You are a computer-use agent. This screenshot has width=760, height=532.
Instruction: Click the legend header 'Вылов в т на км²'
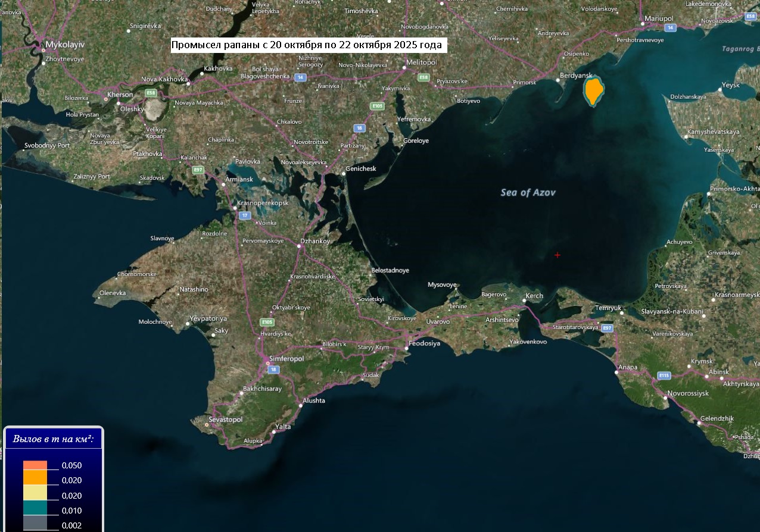click(53, 439)
